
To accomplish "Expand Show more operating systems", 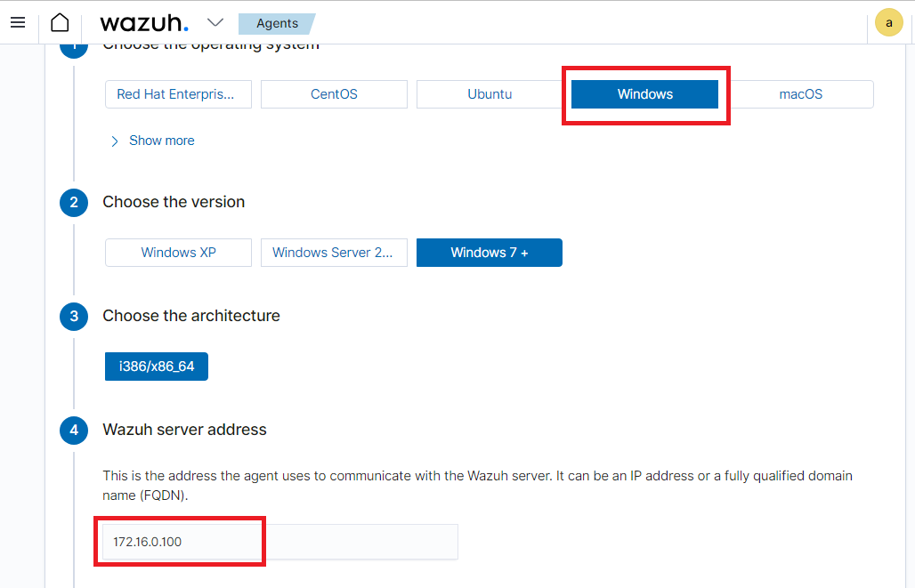I will click(162, 141).
